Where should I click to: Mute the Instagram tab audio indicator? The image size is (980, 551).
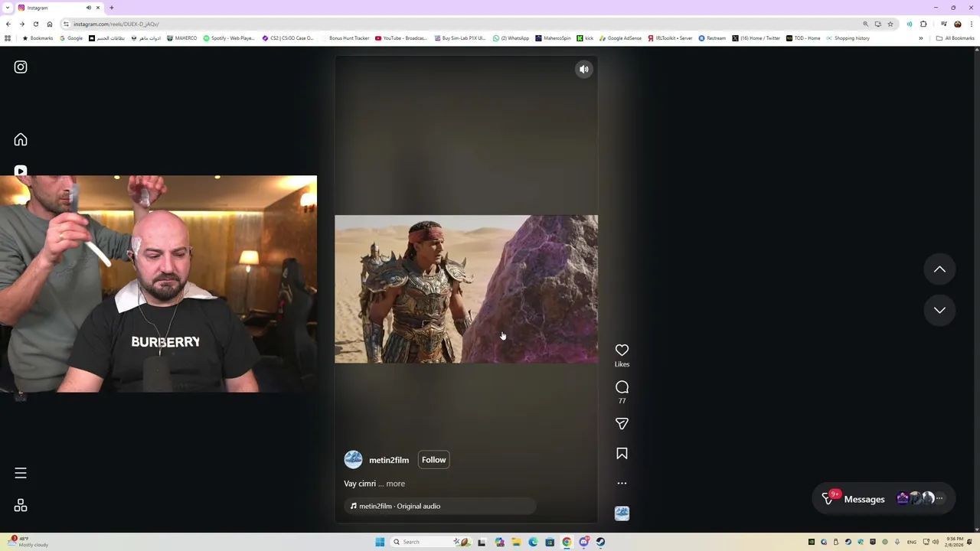(88, 8)
